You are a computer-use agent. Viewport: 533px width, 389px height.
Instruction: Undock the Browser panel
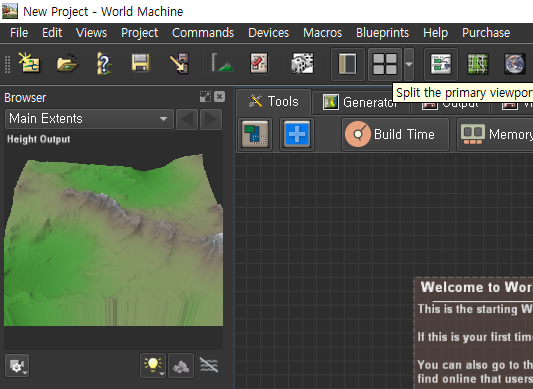pyautogui.click(x=205, y=97)
